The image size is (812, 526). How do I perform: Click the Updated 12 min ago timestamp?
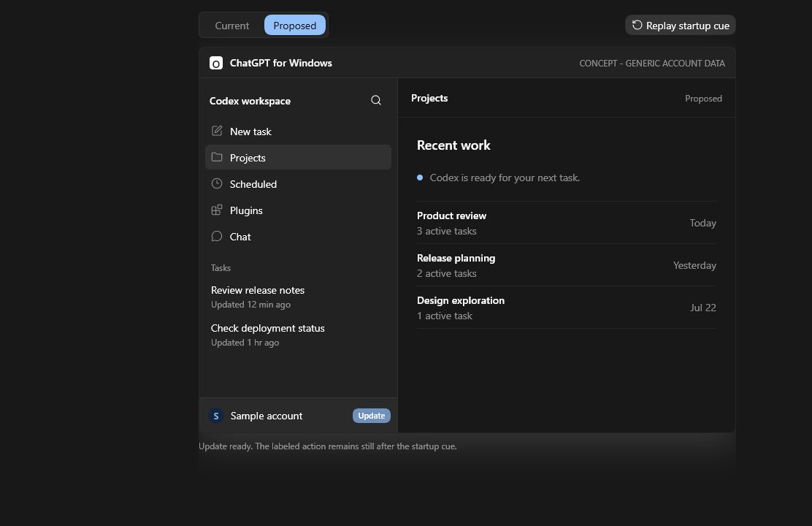pos(250,305)
